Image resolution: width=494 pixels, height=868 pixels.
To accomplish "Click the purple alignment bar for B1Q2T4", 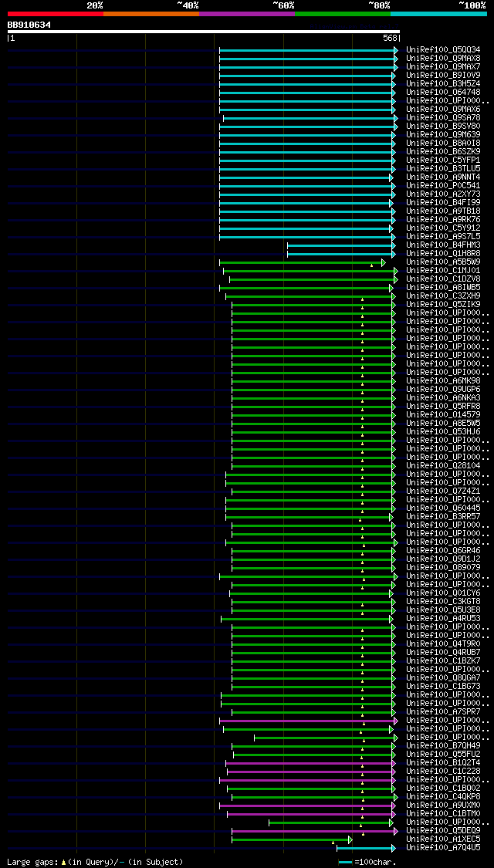I will point(310,763).
